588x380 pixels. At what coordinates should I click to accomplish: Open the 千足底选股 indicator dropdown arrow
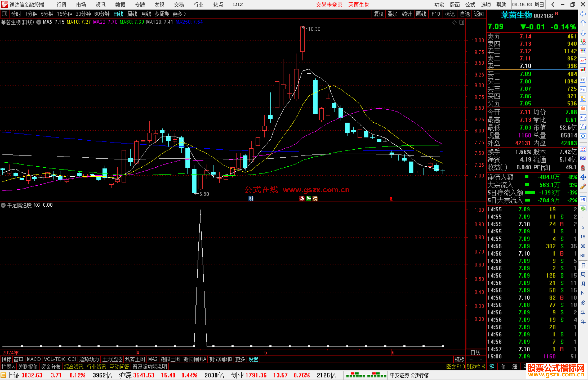coord(3,205)
